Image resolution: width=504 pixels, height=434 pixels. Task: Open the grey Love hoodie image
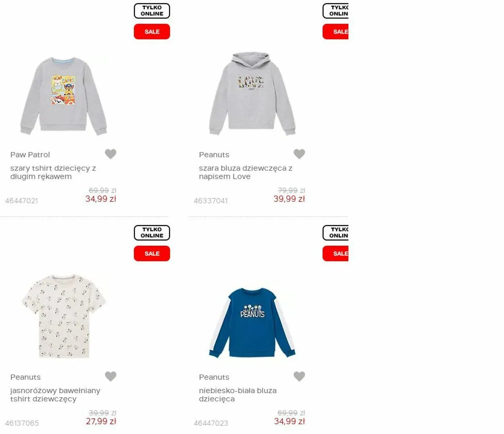pyautogui.click(x=252, y=94)
